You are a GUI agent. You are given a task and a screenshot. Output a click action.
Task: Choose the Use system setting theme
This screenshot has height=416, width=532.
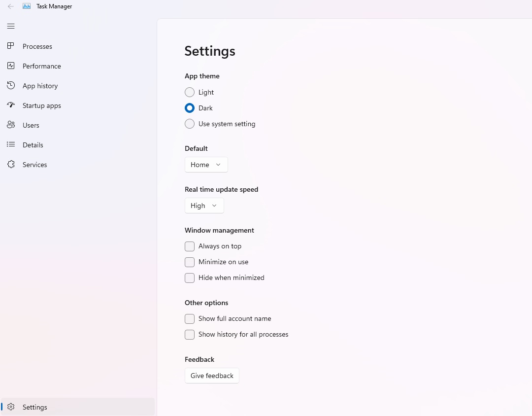coord(190,124)
